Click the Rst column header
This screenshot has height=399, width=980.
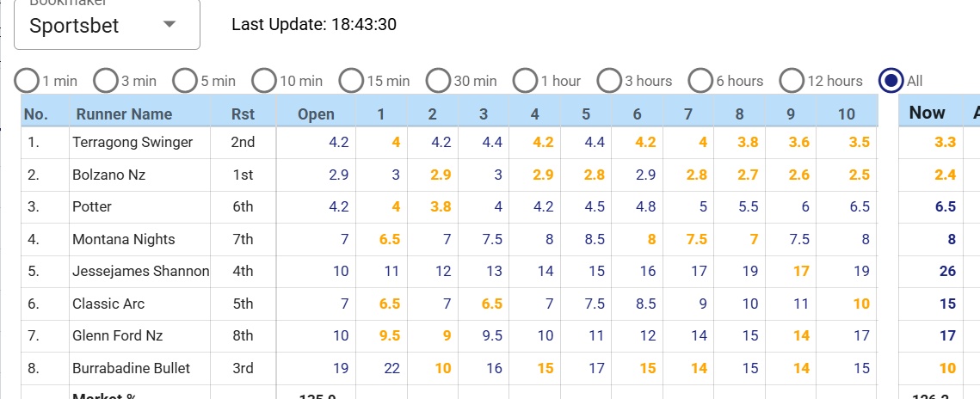pyautogui.click(x=243, y=114)
